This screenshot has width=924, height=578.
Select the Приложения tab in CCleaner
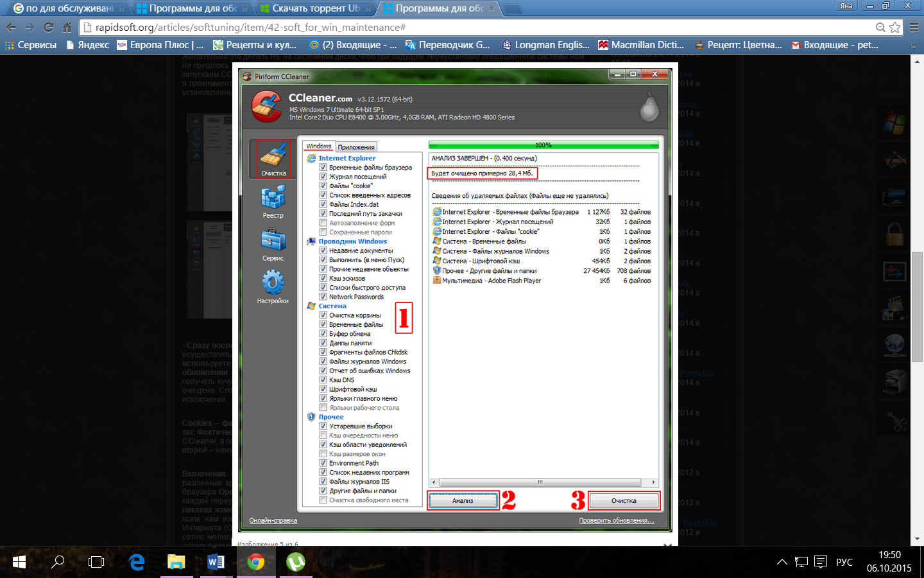coord(356,147)
